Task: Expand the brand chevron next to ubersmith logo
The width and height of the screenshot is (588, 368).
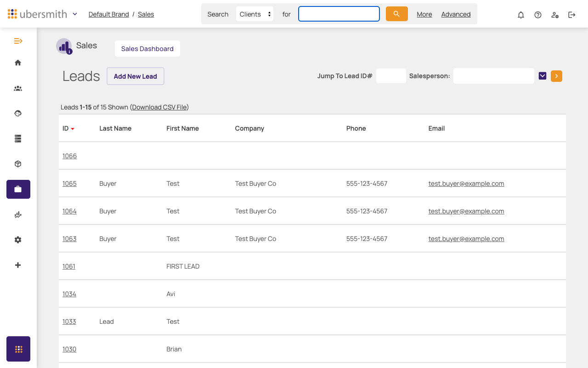Action: click(x=75, y=14)
